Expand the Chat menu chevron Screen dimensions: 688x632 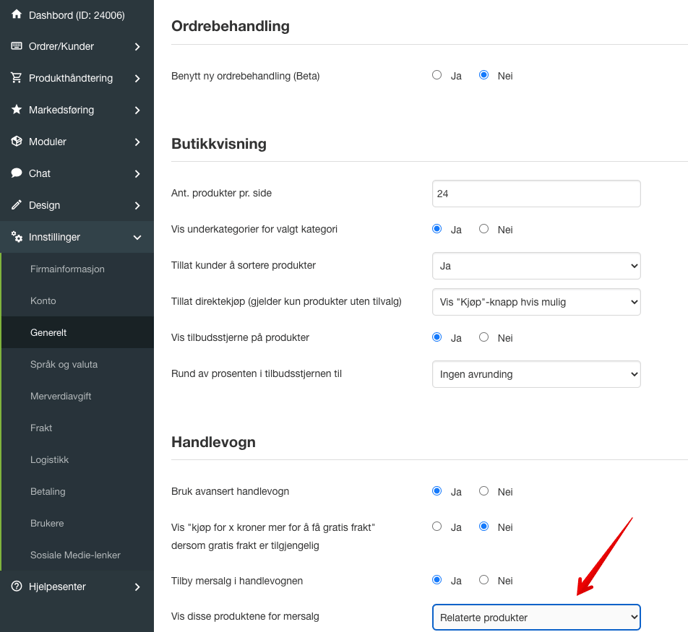pos(137,174)
